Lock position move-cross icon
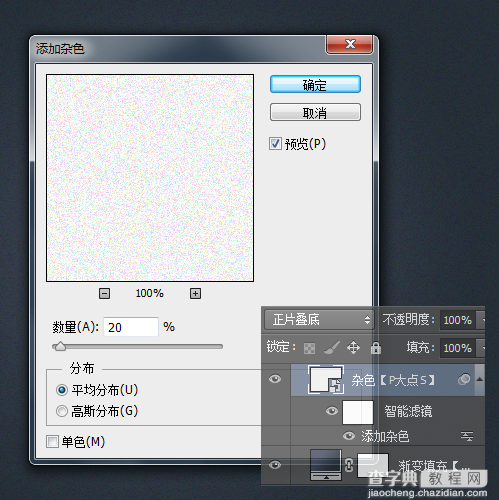This screenshot has width=499, height=500. pyautogui.click(x=353, y=348)
